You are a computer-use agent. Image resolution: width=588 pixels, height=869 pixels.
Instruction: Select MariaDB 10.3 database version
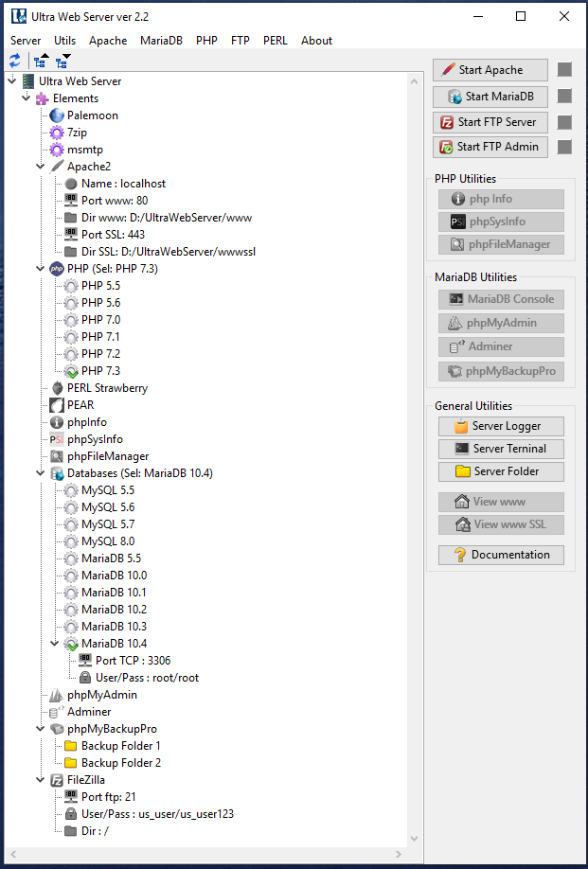coord(114,627)
